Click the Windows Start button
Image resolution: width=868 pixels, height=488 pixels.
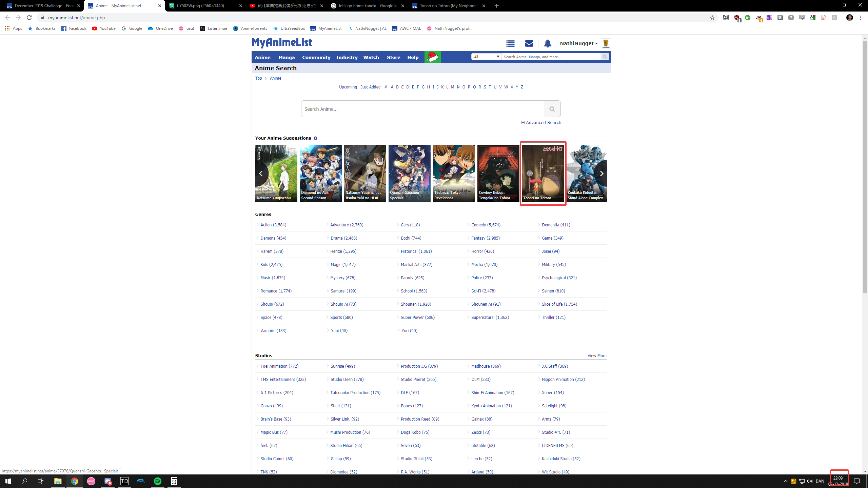[8, 481]
